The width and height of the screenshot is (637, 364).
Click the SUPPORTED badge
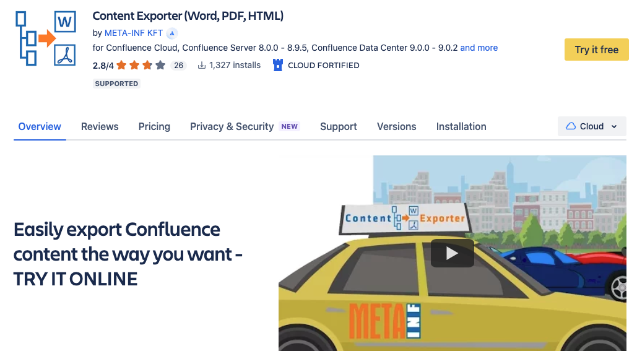coord(116,84)
